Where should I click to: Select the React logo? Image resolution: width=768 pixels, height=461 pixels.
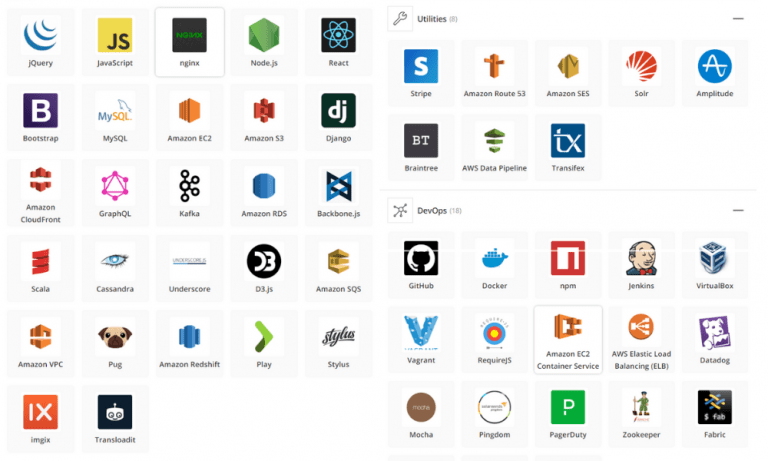click(x=338, y=35)
